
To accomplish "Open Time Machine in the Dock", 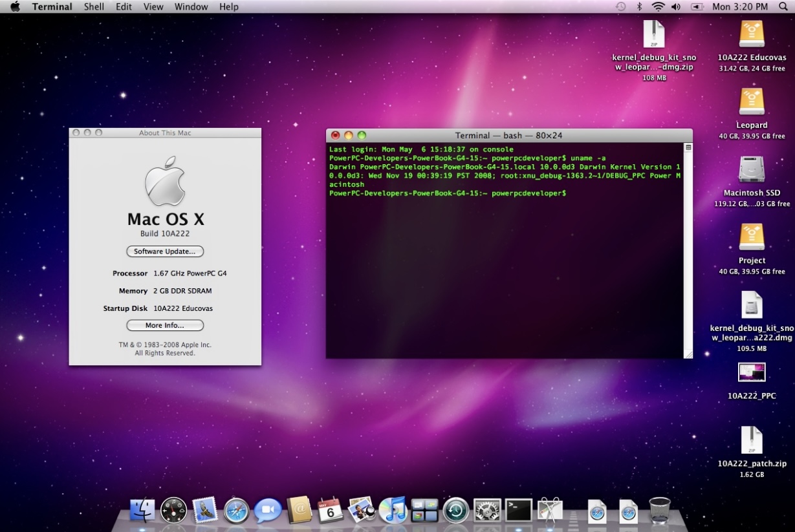I will coord(456,510).
